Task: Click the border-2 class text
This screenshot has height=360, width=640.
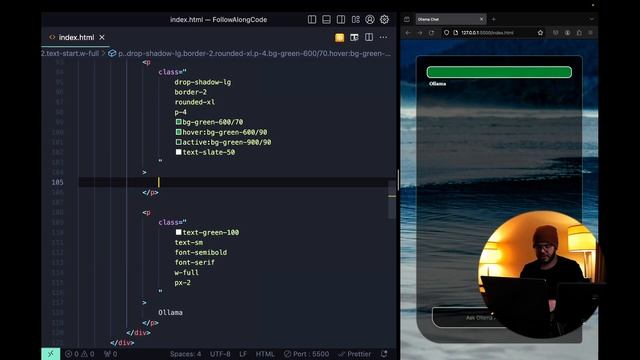Action: click(x=191, y=92)
